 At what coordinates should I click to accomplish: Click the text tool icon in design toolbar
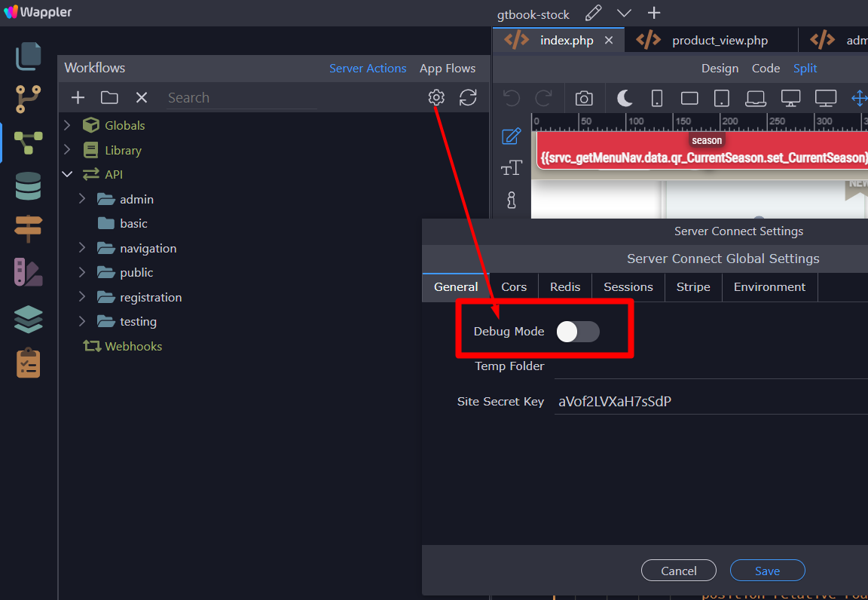click(511, 168)
